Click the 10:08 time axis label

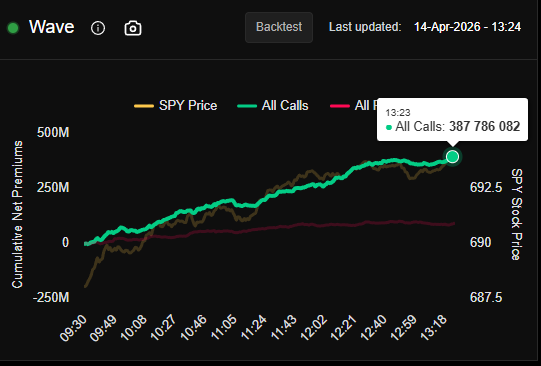[x=133, y=328]
